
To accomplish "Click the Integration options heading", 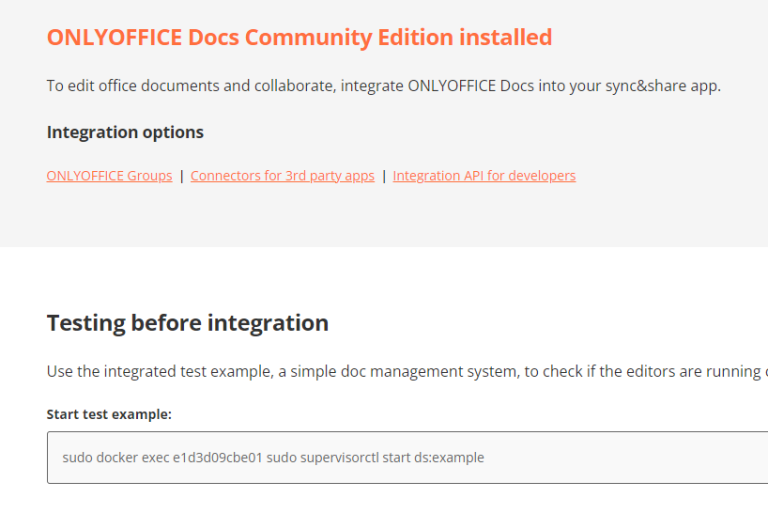I will click(x=125, y=132).
